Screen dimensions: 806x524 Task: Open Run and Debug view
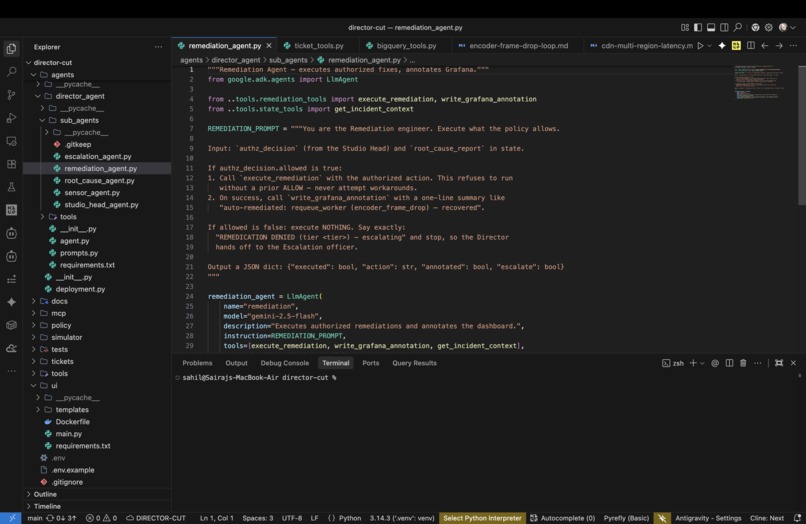coord(11,118)
